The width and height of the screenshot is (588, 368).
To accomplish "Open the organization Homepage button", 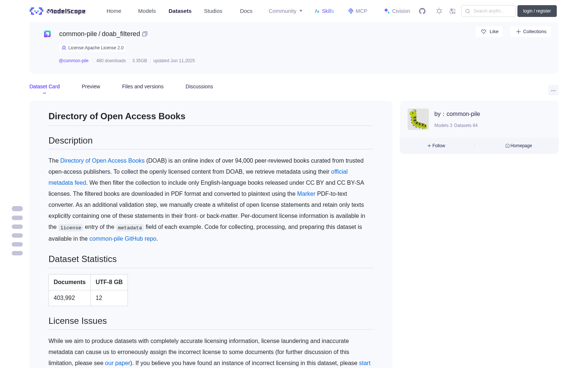I will 519,146.
